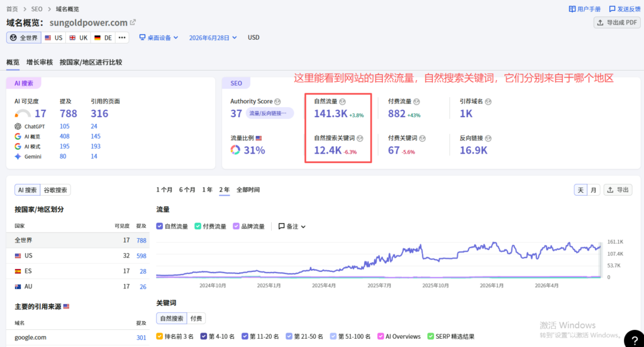The image size is (644, 347).
Task: Switch chart granularity to 天
Action: click(x=580, y=190)
